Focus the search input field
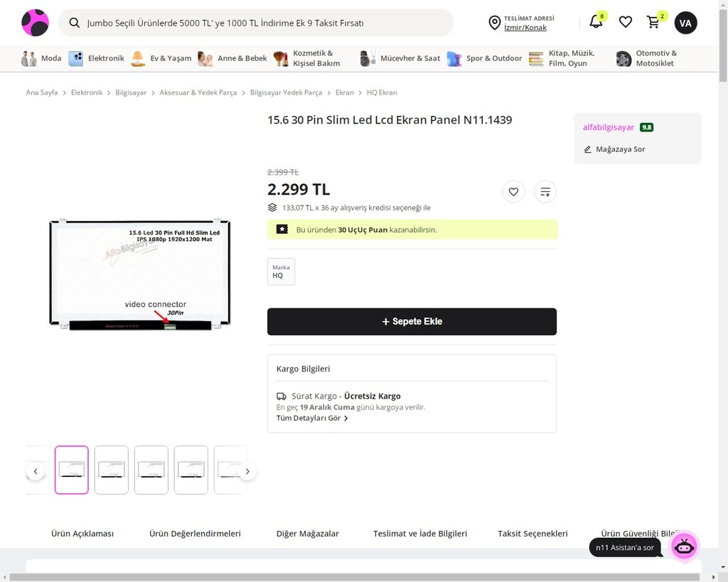728x582 pixels. click(255, 23)
